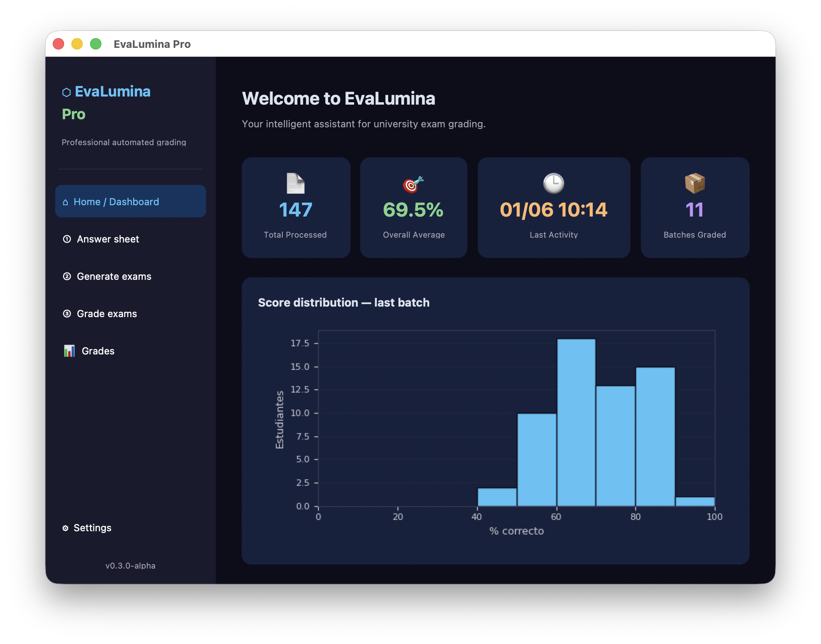Viewport: 821px width, 644px height.
Task: Click the % correcto axis label
Action: point(516,531)
